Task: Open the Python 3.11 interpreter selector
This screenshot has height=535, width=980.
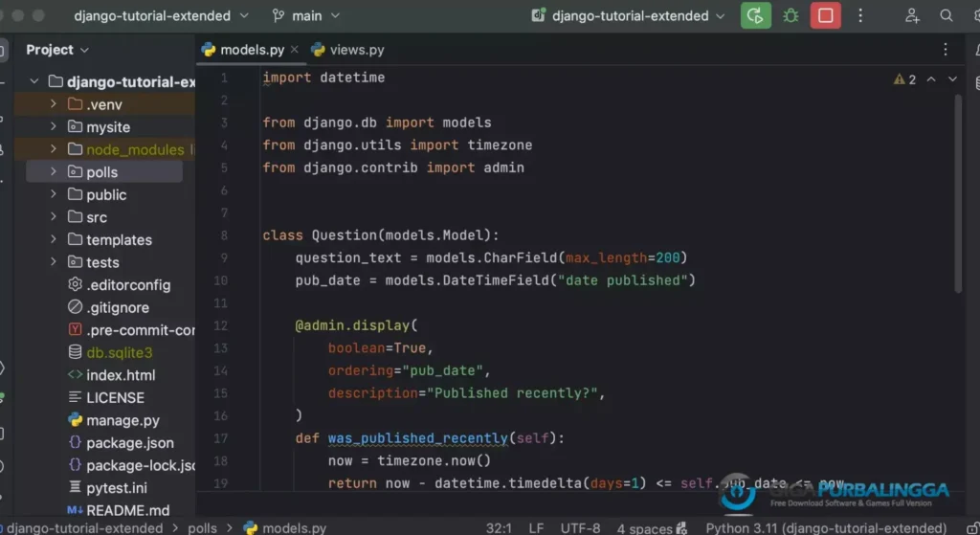Action: (826, 528)
